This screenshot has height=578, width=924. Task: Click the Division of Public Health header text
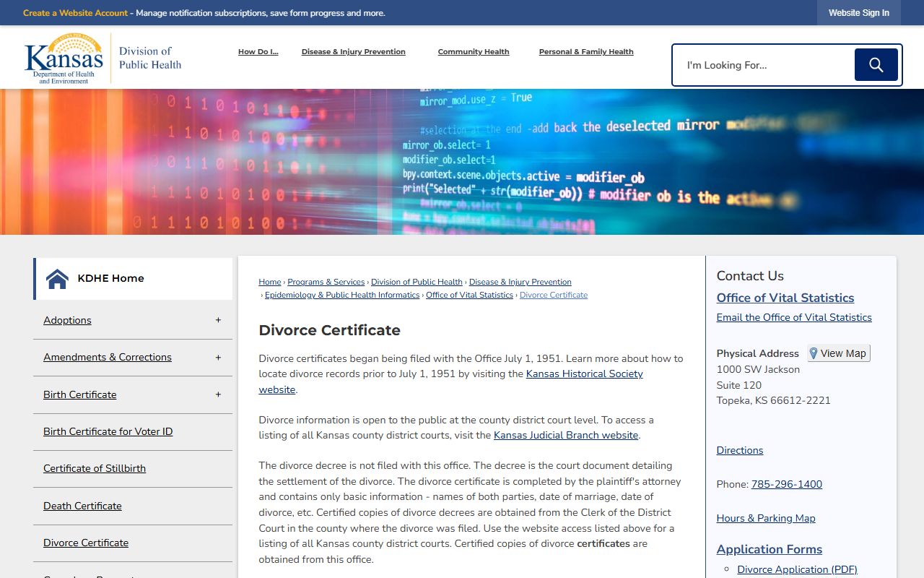click(x=150, y=58)
